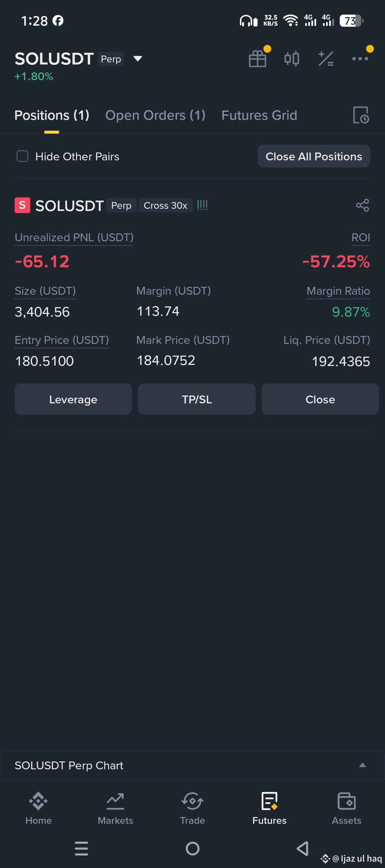Open the order history icon
385x868 pixels.
pos(361,115)
